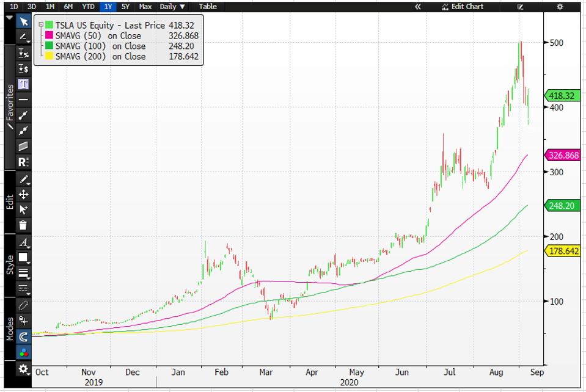Click the trash delete annotation icon
Image resolution: width=586 pixels, height=392 pixels.
[x=23, y=225]
